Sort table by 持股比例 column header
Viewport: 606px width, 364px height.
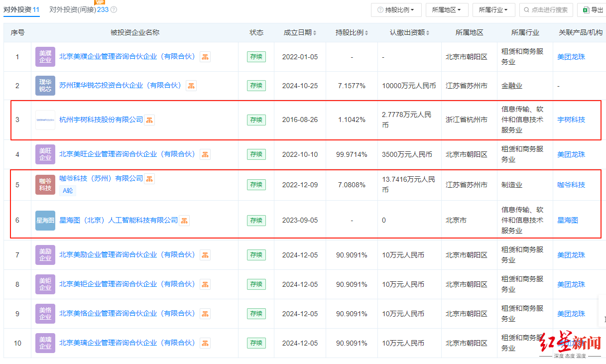click(352, 33)
